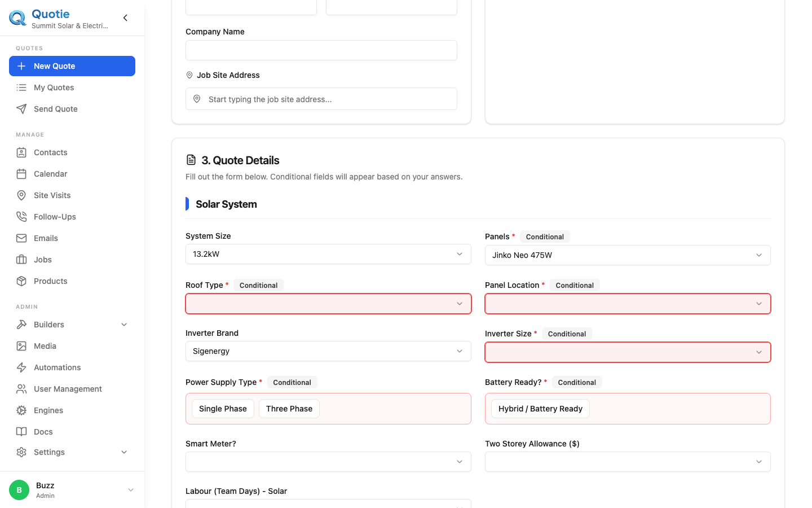Viewport: 812px width, 508px height.
Task: Click the Conditional badge next to Panel Location
Action: (x=575, y=285)
